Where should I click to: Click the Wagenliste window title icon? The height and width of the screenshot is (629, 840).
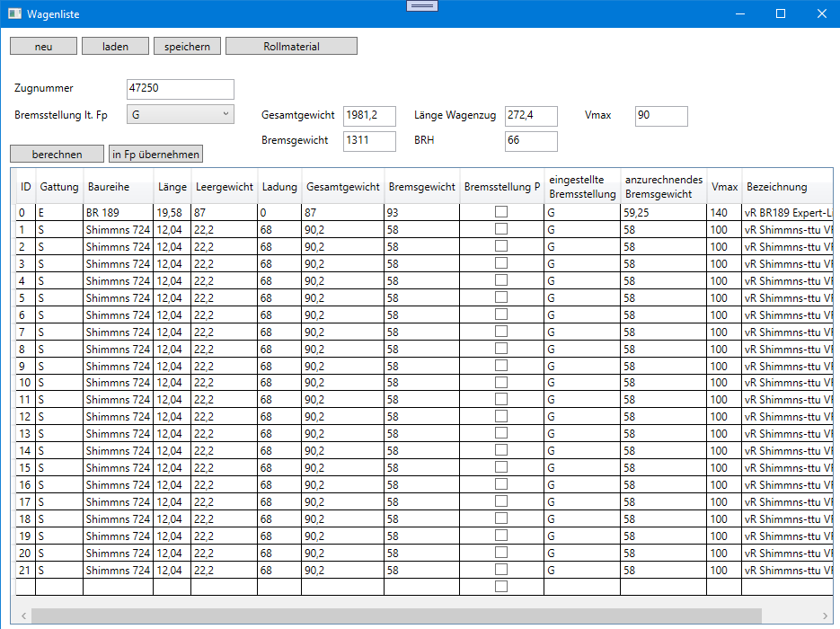[x=14, y=13]
